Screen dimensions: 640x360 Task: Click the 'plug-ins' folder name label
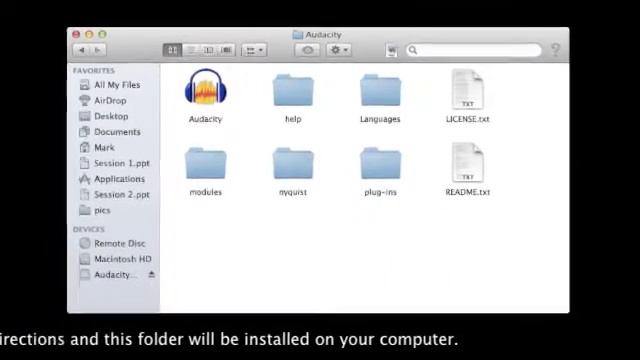pos(380,192)
